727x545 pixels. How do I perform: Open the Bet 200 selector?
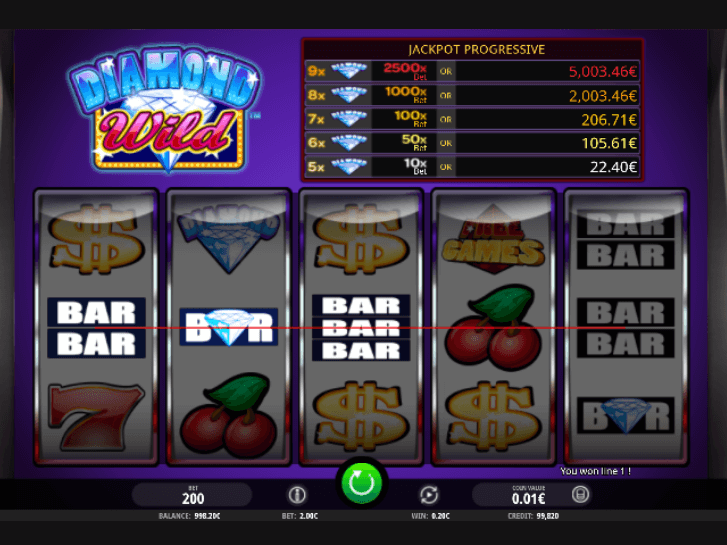[x=192, y=495]
